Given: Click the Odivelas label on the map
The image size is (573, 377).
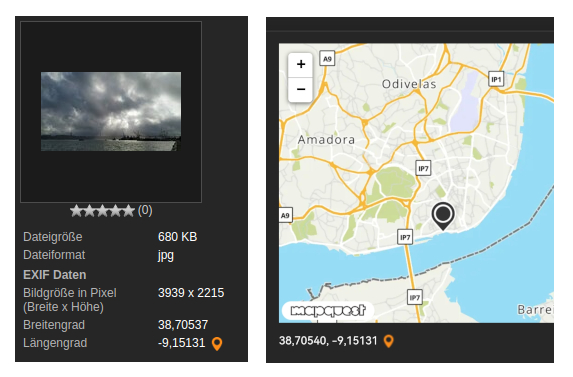Looking at the screenshot, I should (409, 84).
